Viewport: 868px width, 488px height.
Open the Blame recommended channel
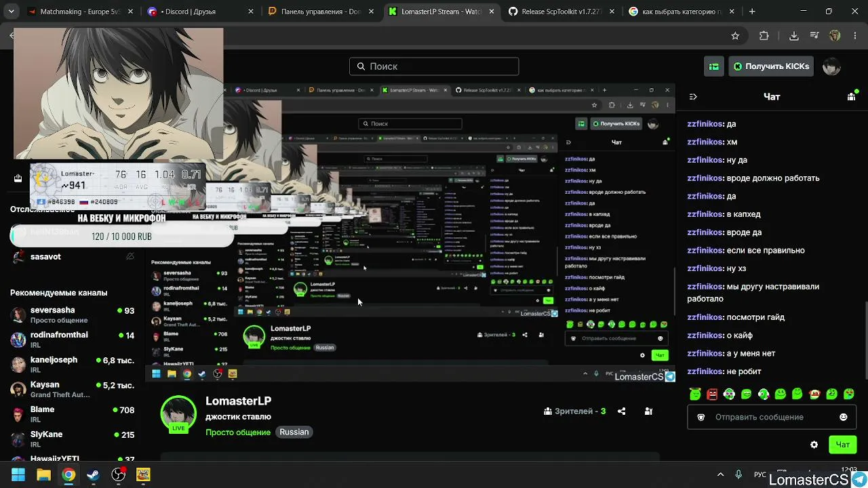tap(73, 414)
